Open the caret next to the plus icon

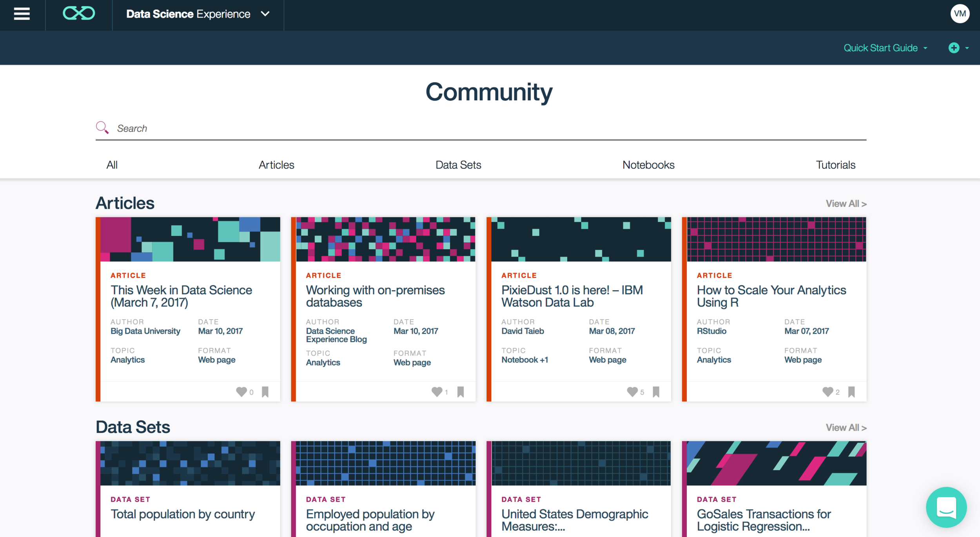point(967,48)
